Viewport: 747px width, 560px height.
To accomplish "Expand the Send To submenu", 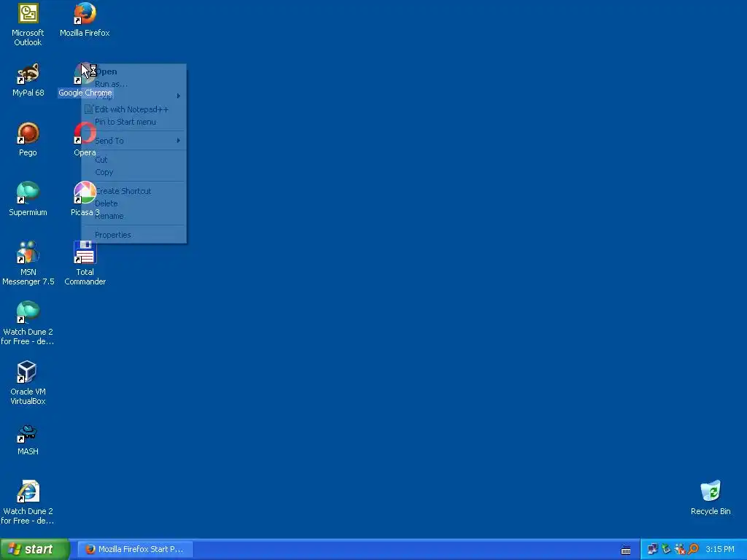I will click(x=134, y=141).
